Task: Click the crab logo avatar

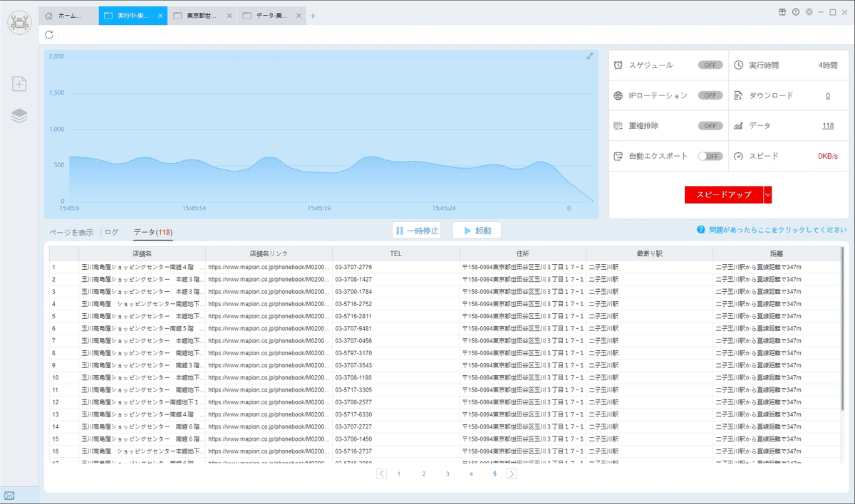Action: (x=19, y=21)
